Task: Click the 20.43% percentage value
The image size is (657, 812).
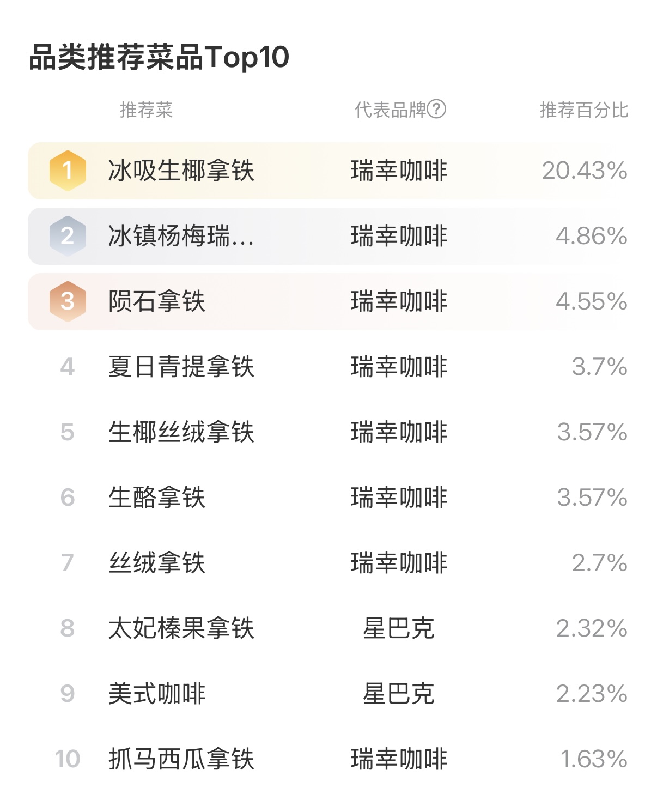Action: point(584,171)
